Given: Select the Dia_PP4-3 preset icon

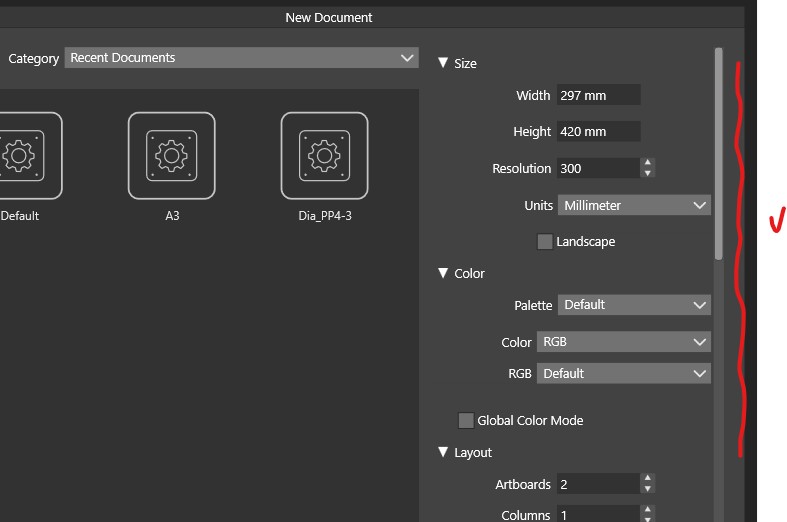Looking at the screenshot, I should (x=324, y=155).
